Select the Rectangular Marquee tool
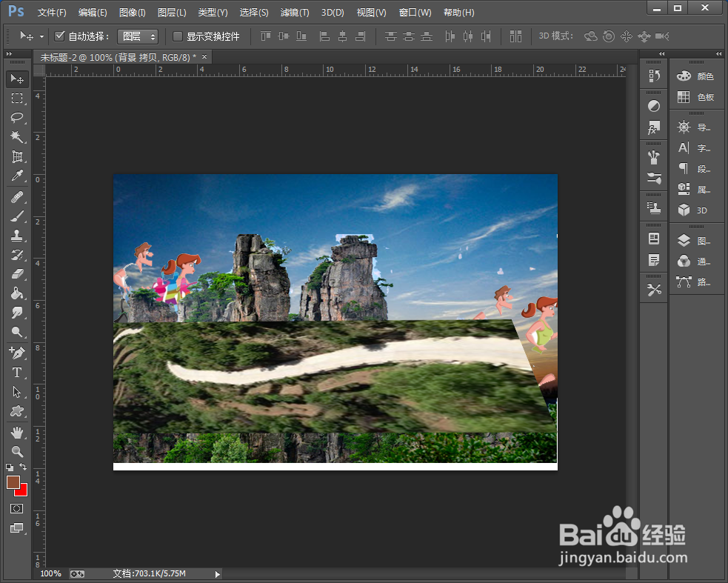Image resolution: width=728 pixels, height=583 pixels. point(17,98)
